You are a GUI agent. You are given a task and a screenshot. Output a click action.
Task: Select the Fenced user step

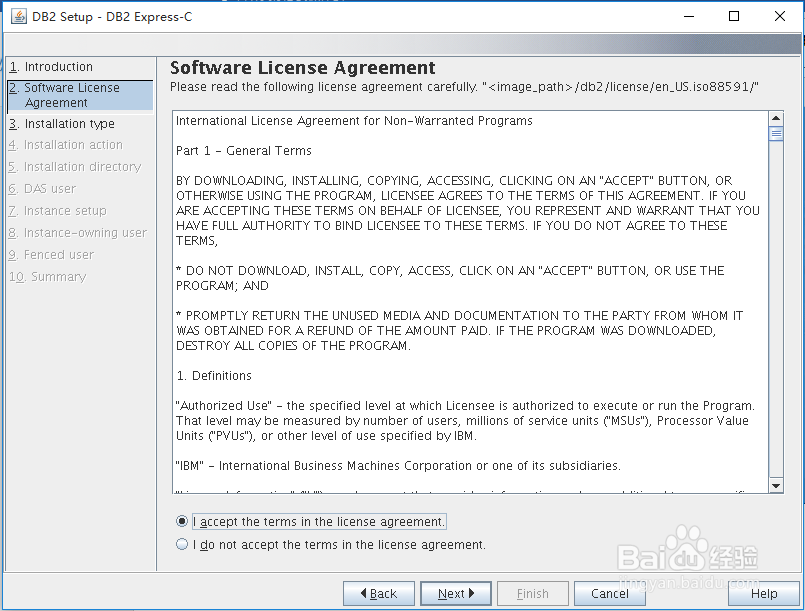(x=51, y=255)
